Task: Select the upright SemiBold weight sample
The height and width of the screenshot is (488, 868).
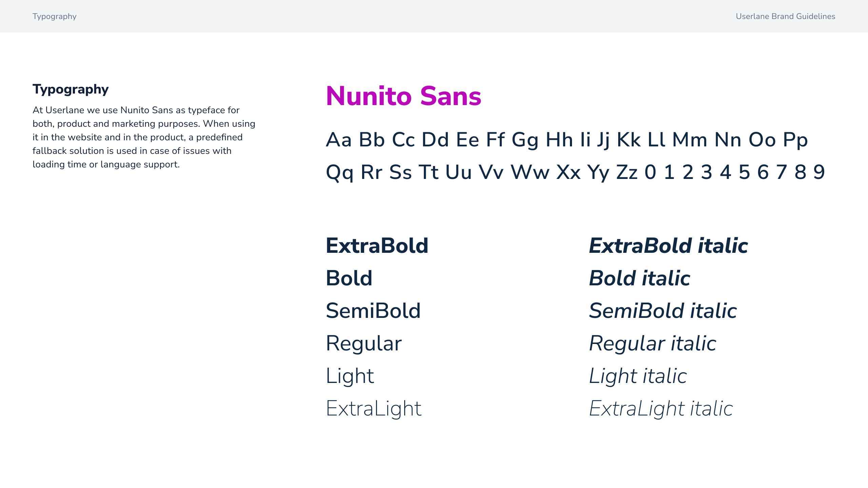Action: pyautogui.click(x=373, y=311)
